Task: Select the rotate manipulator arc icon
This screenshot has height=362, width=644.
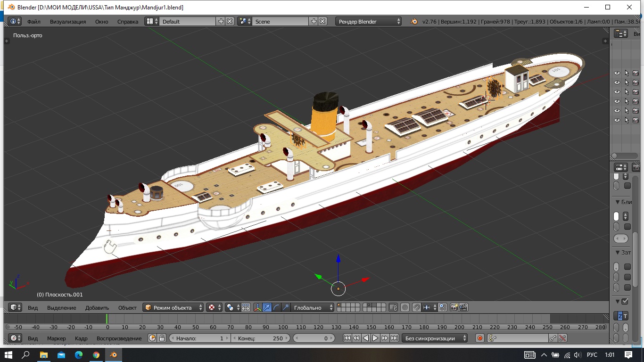Action: pyautogui.click(x=276, y=308)
